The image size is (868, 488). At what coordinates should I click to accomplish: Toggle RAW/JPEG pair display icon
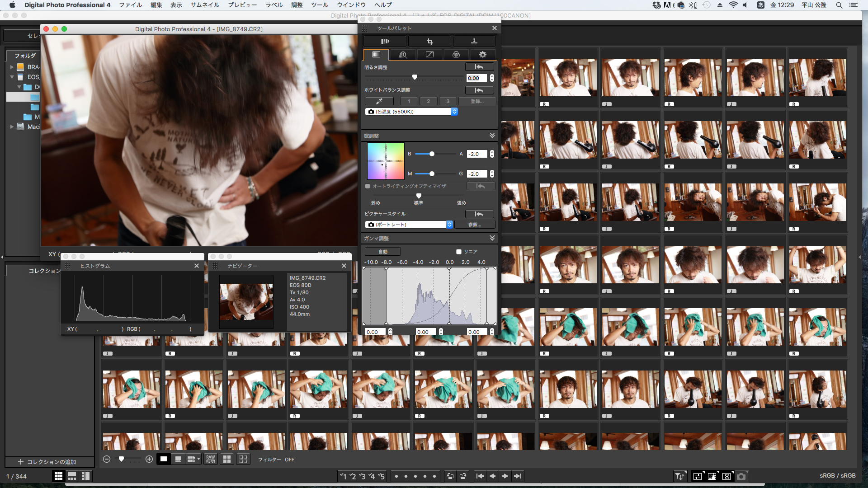pos(211,459)
